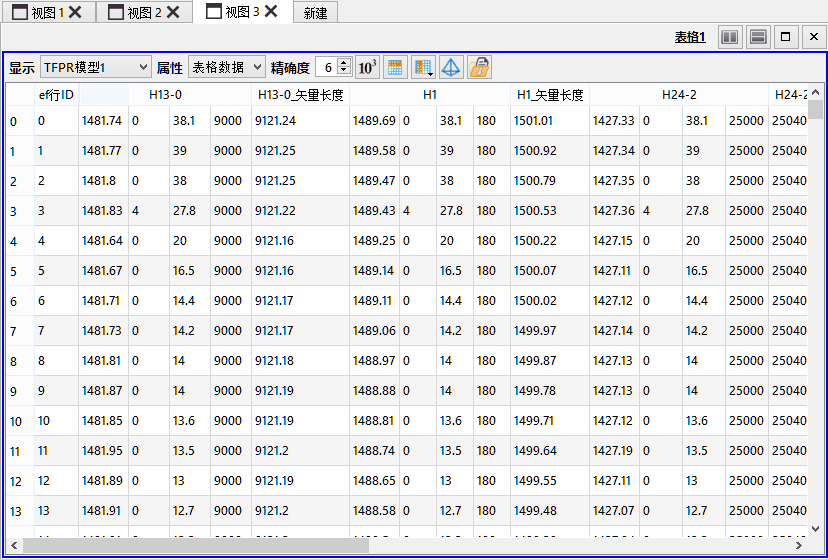828x559 pixels.
Task: Select row header 0 in the table
Action: click(20, 121)
